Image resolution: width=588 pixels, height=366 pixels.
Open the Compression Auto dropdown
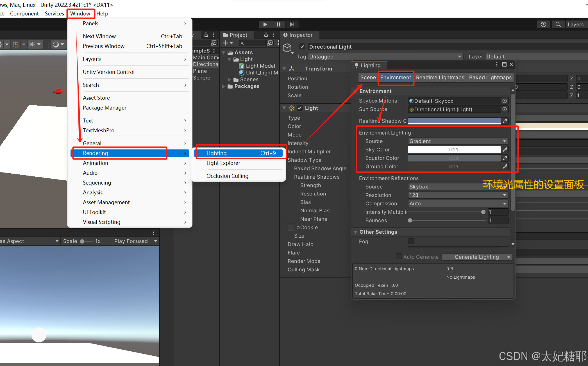point(458,203)
